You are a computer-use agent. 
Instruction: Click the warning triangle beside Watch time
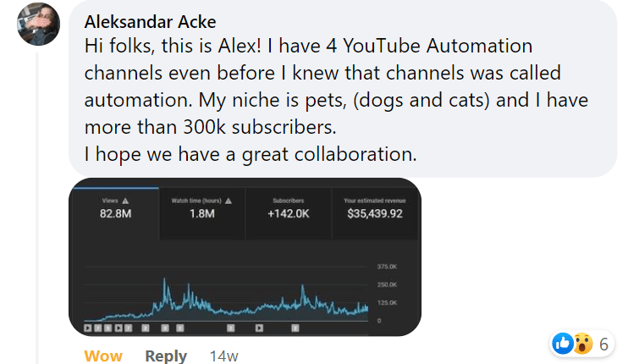[x=228, y=201]
